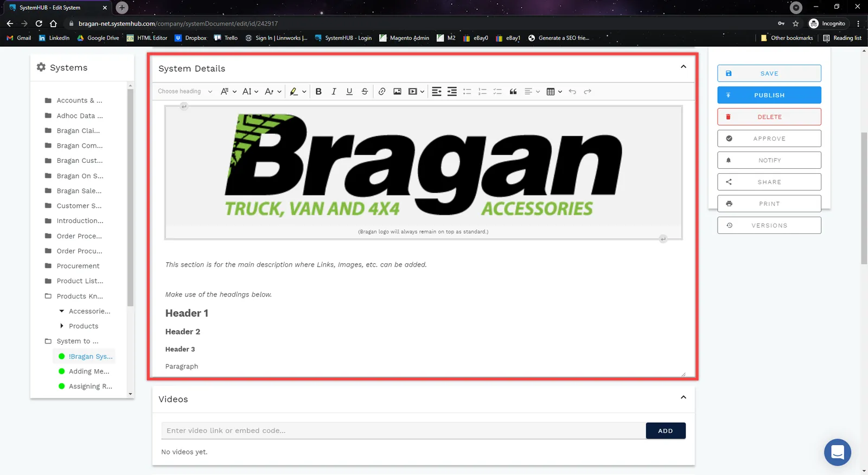The image size is (868, 475).
Task: Open a new browser tab
Action: pos(122,8)
